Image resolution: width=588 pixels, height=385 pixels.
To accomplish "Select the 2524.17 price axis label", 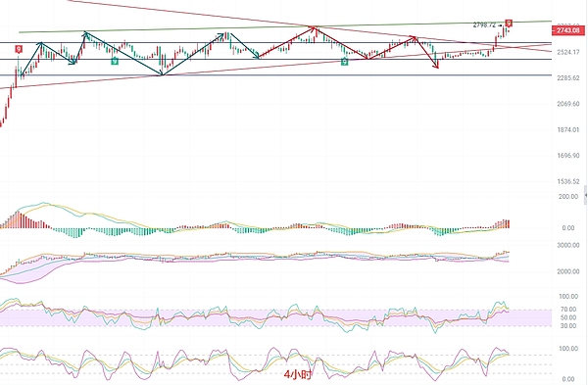I will [x=568, y=52].
